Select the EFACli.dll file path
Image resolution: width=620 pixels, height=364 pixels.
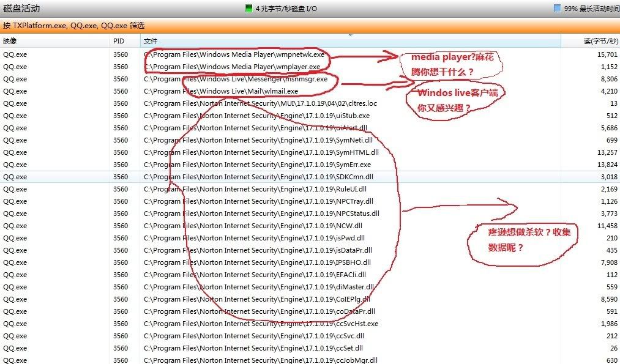click(x=255, y=275)
